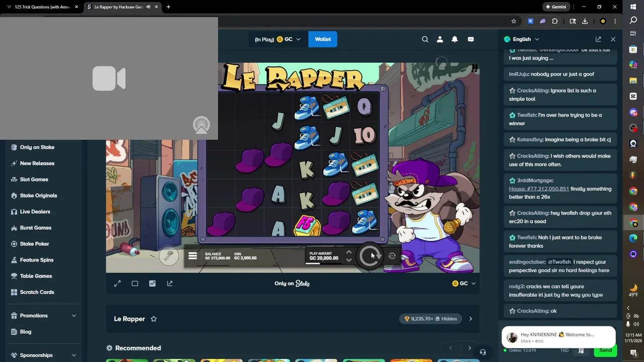The height and width of the screenshot is (362, 644).
Task: Send the chat message
Action: click(x=605, y=350)
